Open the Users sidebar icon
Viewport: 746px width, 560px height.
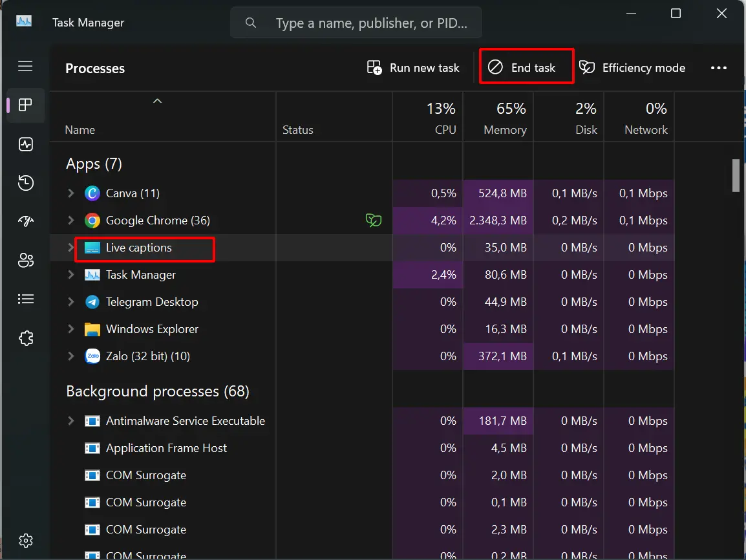[25, 260]
